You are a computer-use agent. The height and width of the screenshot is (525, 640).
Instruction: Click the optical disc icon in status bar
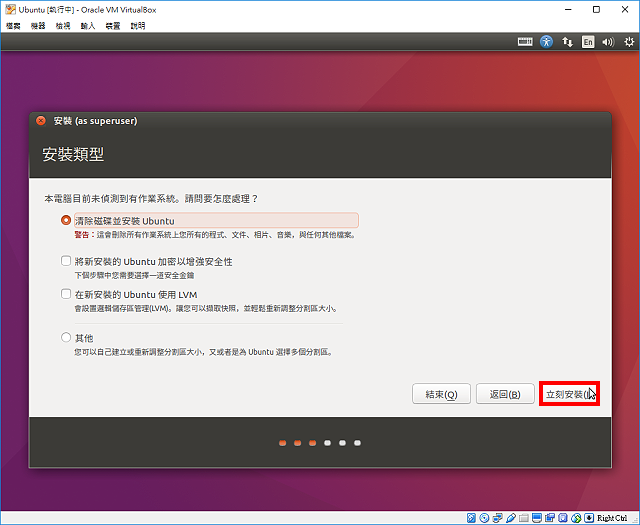pyautogui.click(x=484, y=518)
